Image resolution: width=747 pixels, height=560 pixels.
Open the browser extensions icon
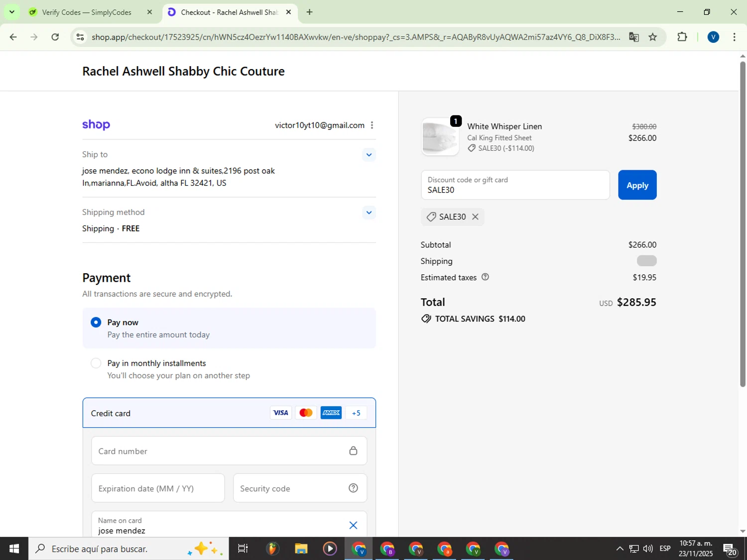pos(682,37)
